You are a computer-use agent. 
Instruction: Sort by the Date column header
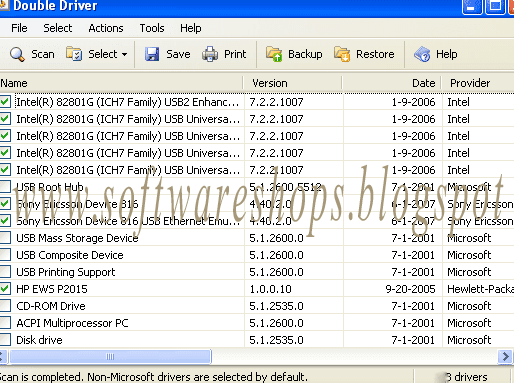391,83
